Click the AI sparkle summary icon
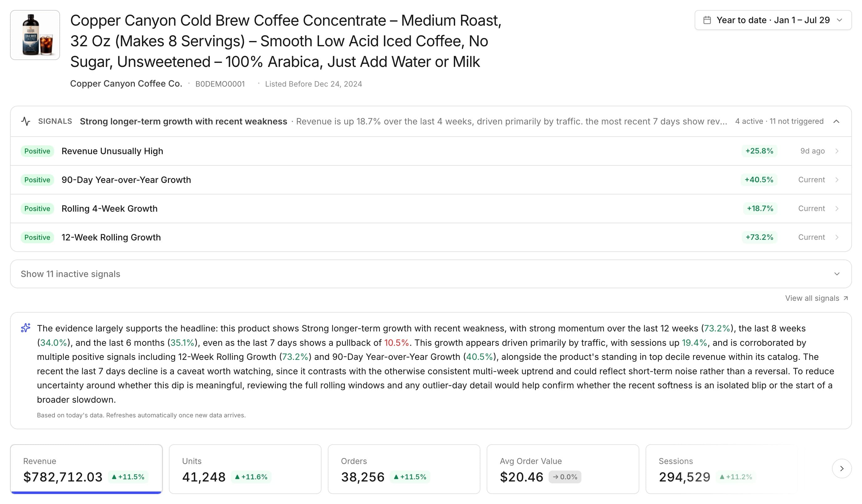Screen dimensions: 862x504 coord(26,328)
